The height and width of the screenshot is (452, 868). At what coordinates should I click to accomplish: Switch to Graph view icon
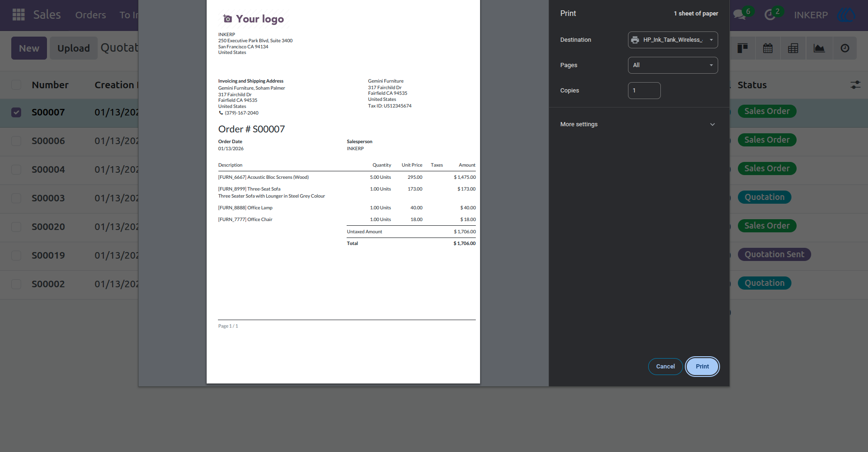tap(819, 48)
